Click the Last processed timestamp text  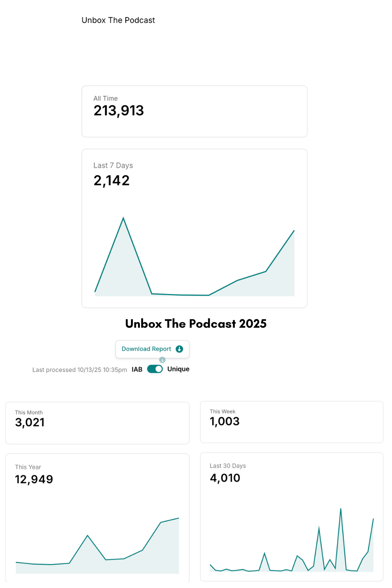pos(80,370)
